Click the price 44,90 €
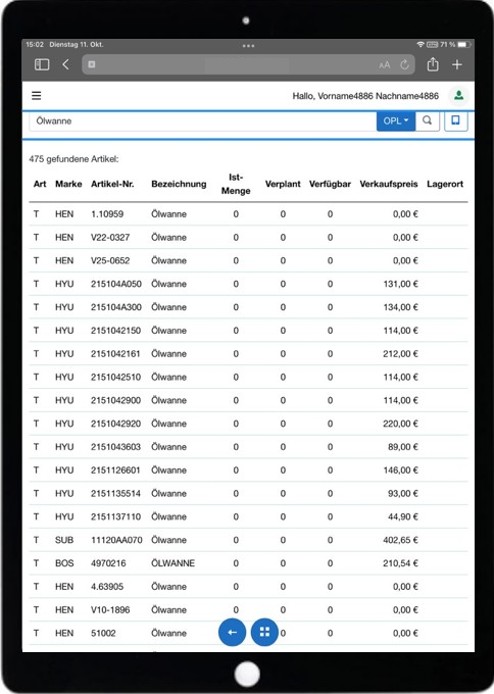 coord(403,517)
